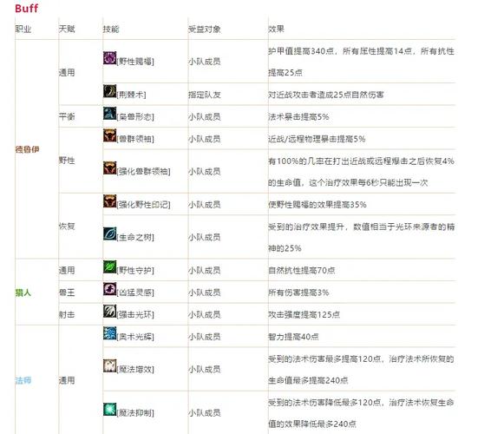Click the 野性赐福 skill icon

pyautogui.click(x=109, y=58)
